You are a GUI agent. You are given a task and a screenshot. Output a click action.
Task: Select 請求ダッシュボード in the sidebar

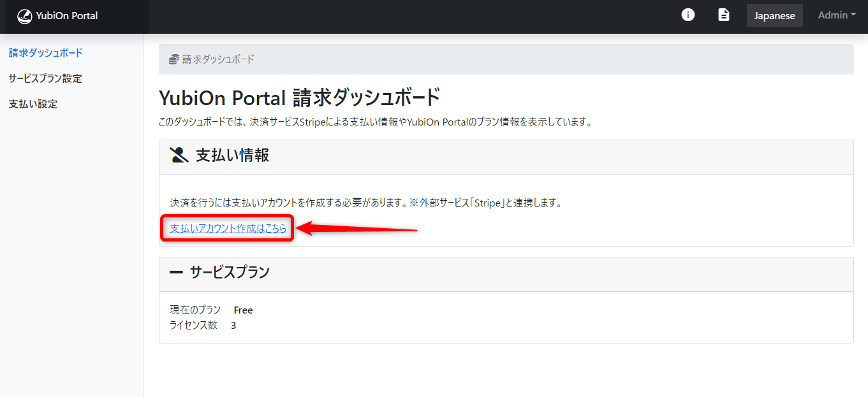click(x=45, y=53)
